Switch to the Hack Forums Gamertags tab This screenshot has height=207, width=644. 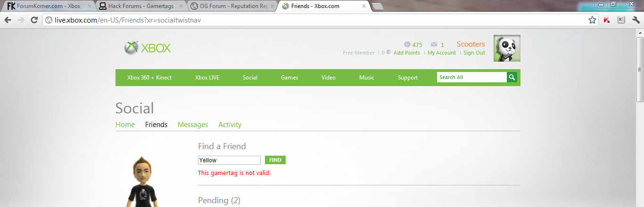coord(140,6)
